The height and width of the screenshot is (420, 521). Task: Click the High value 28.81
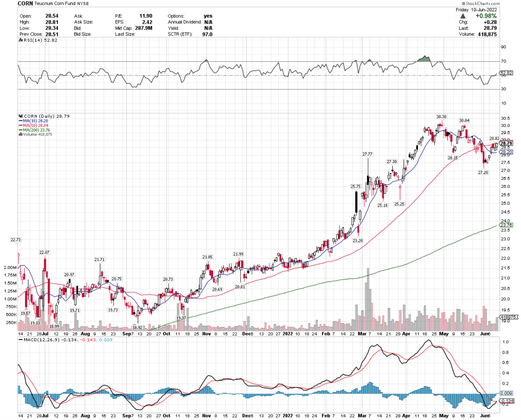click(x=52, y=22)
